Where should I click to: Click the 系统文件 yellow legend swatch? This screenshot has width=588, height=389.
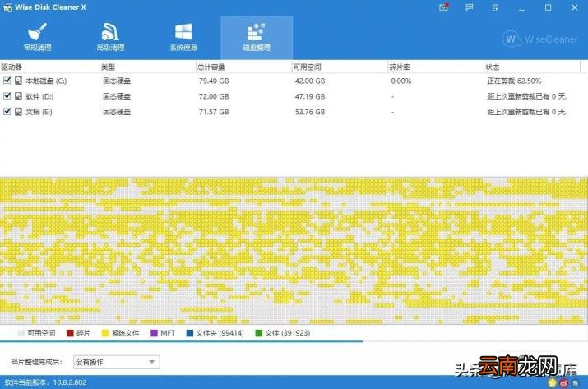[x=105, y=333]
